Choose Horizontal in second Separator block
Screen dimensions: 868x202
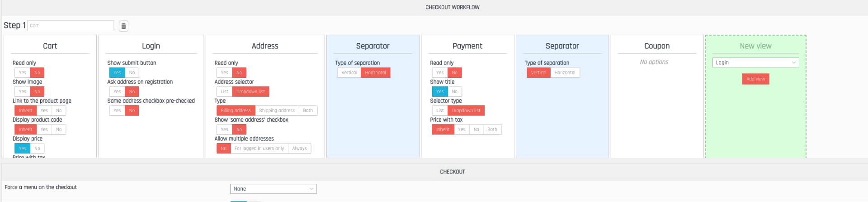click(x=565, y=73)
